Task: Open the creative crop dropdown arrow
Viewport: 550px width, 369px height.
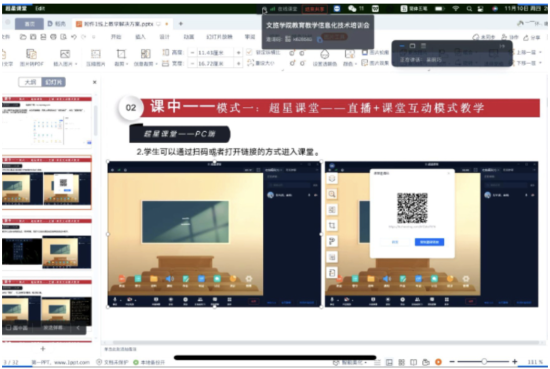Action: [x=156, y=64]
